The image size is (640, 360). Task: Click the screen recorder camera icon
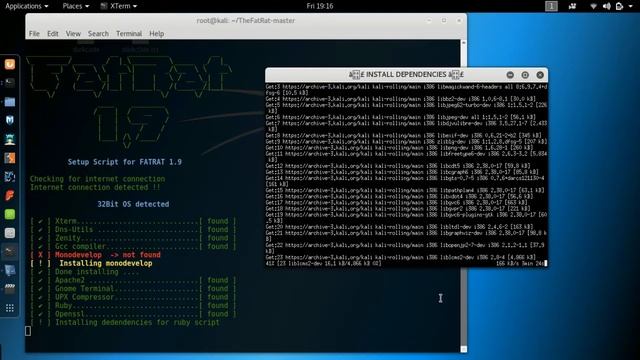coord(572,6)
